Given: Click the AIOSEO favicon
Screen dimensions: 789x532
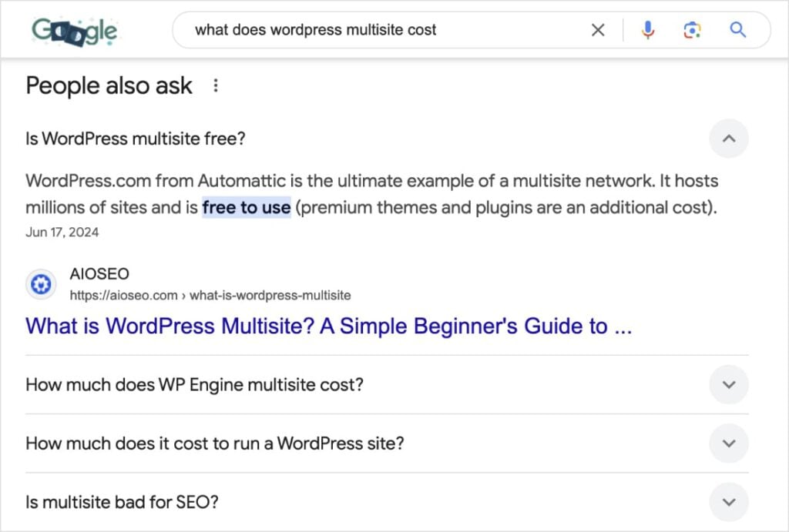Looking at the screenshot, I should (41, 284).
